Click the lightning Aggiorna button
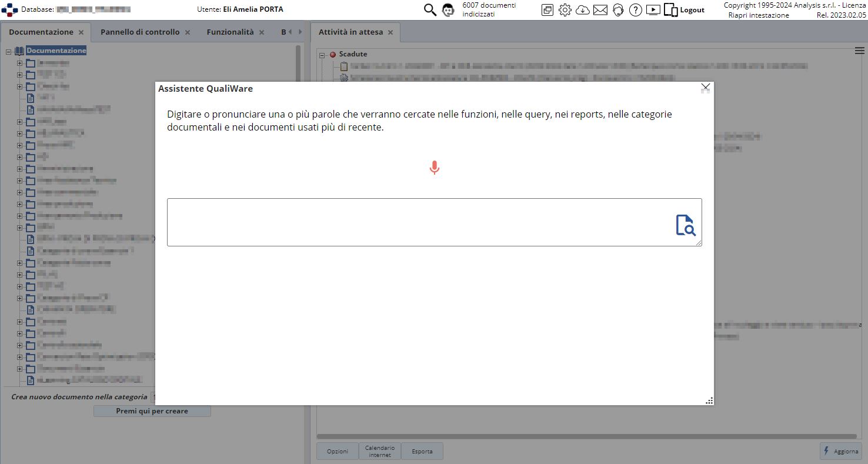This screenshot has width=868, height=464. click(x=840, y=451)
